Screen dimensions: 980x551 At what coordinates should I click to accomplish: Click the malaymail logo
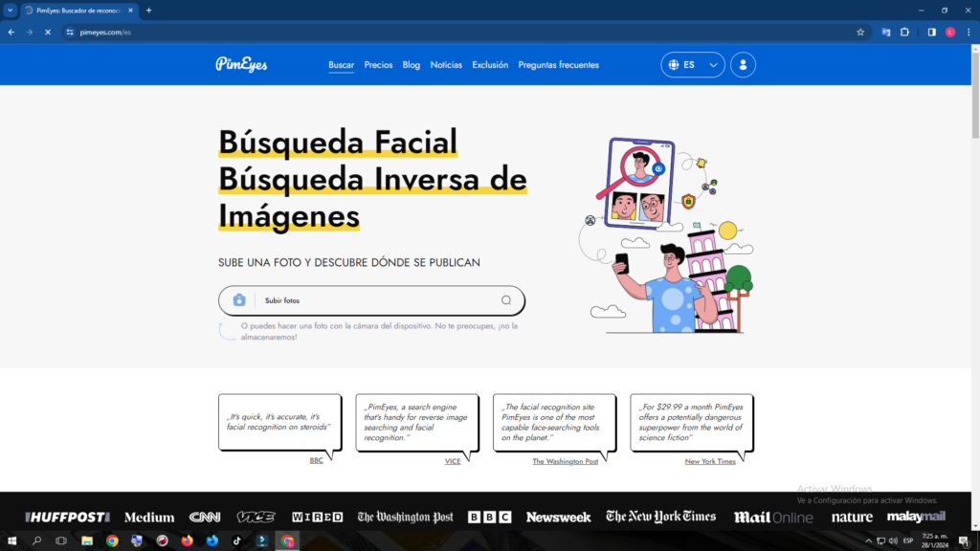tap(916, 517)
